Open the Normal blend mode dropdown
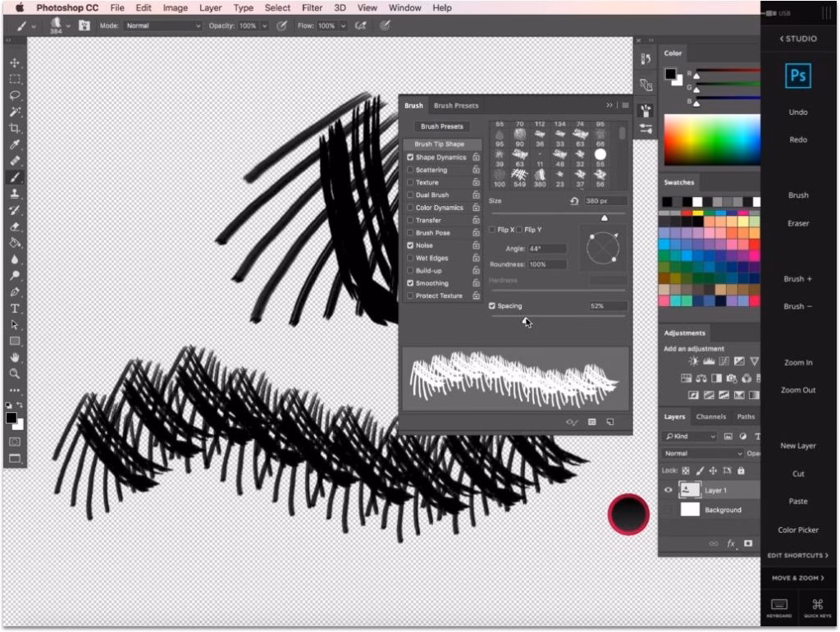Image resolution: width=840 pixels, height=632 pixels. (701, 453)
